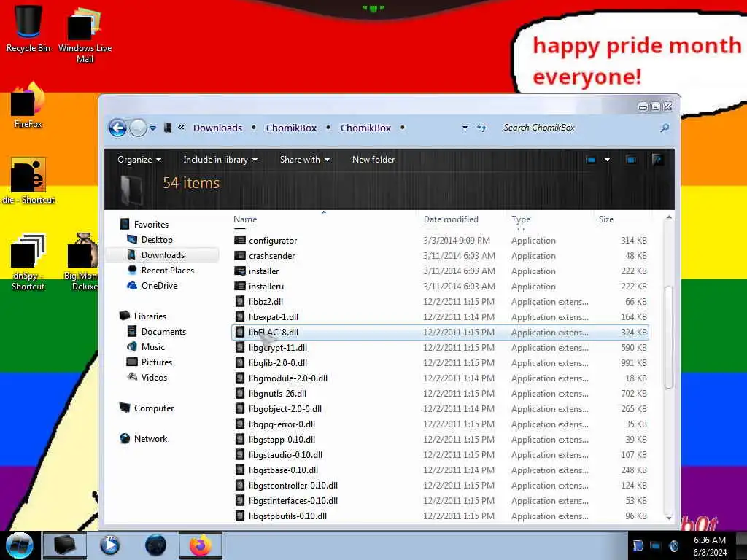Select Network in navigation pane
This screenshot has height=560, width=747.
[150, 438]
